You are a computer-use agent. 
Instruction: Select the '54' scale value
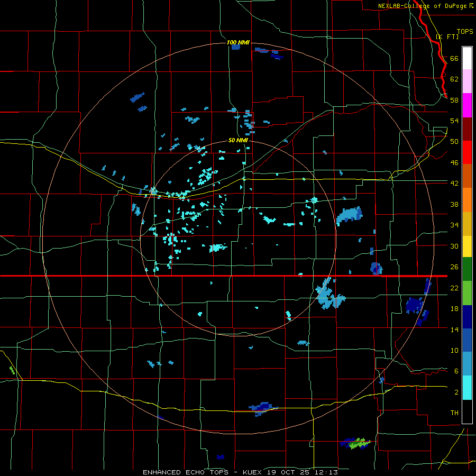tap(454, 121)
